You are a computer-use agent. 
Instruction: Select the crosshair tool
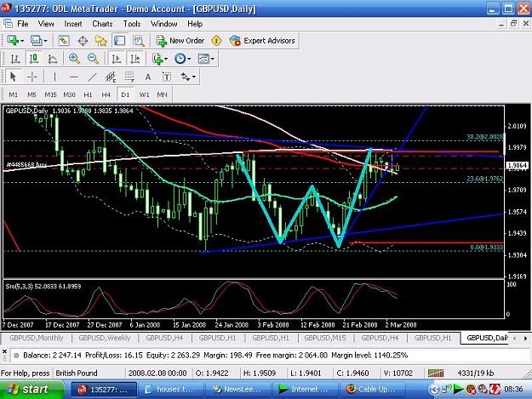coord(32,77)
